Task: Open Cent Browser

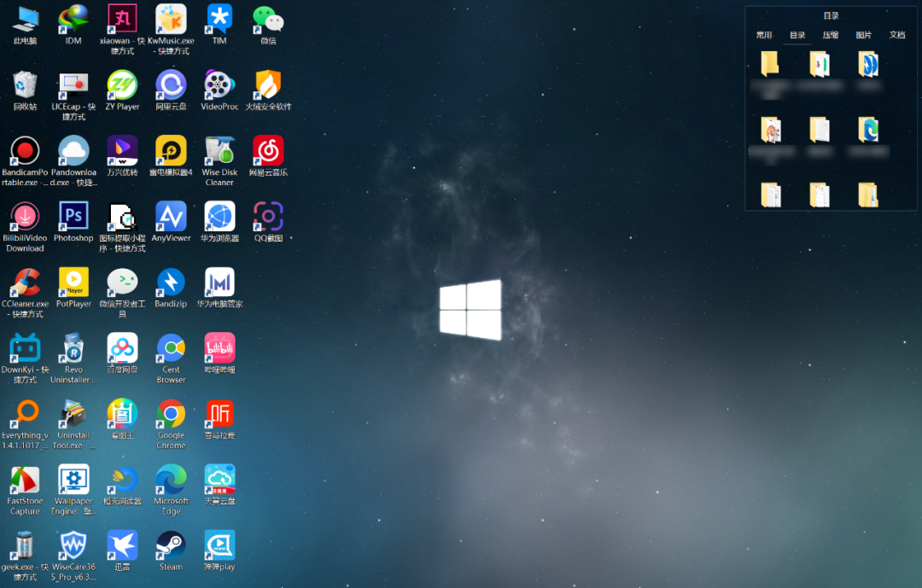Action: pyautogui.click(x=171, y=349)
